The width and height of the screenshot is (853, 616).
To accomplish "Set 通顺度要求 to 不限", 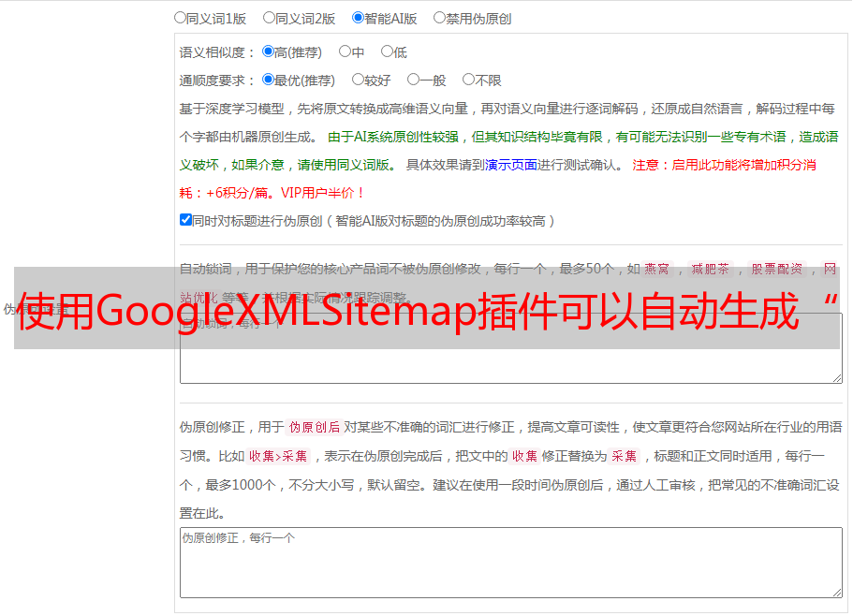I will coord(468,80).
